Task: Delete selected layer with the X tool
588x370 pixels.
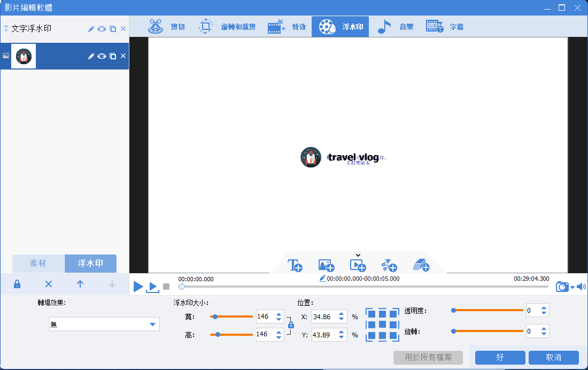Action: (x=49, y=284)
